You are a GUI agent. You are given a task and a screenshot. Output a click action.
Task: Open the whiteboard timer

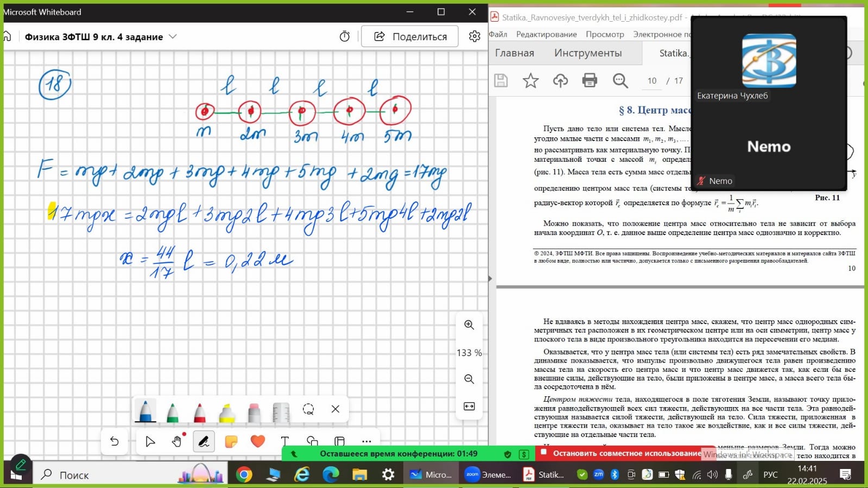[345, 36]
